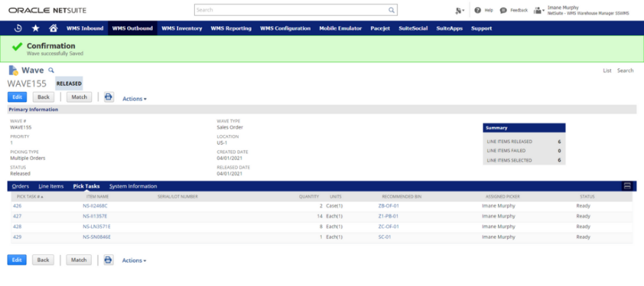Click the bottom Print icon button

point(108,260)
